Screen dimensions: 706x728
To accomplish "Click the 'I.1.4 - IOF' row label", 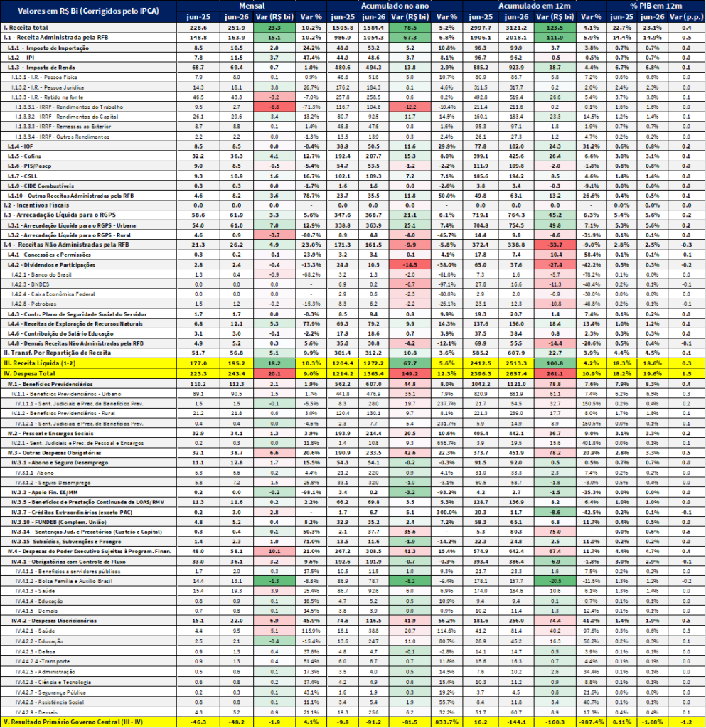I will pos(21,146).
